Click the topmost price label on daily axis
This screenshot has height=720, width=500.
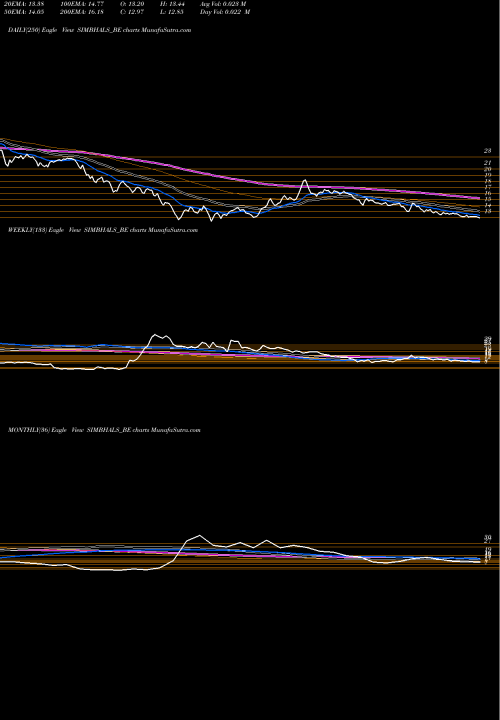pos(488,151)
